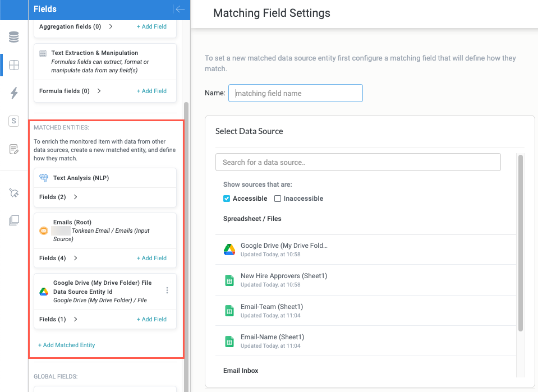Screen dimensions: 538x392
Task: Focus the matching field name input
Action: pyautogui.click(x=295, y=93)
